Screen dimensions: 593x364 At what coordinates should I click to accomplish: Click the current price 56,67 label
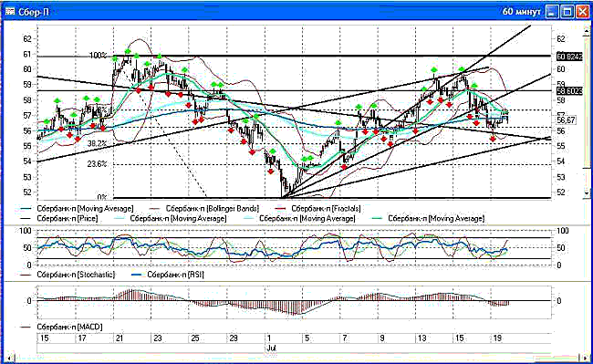(567, 120)
